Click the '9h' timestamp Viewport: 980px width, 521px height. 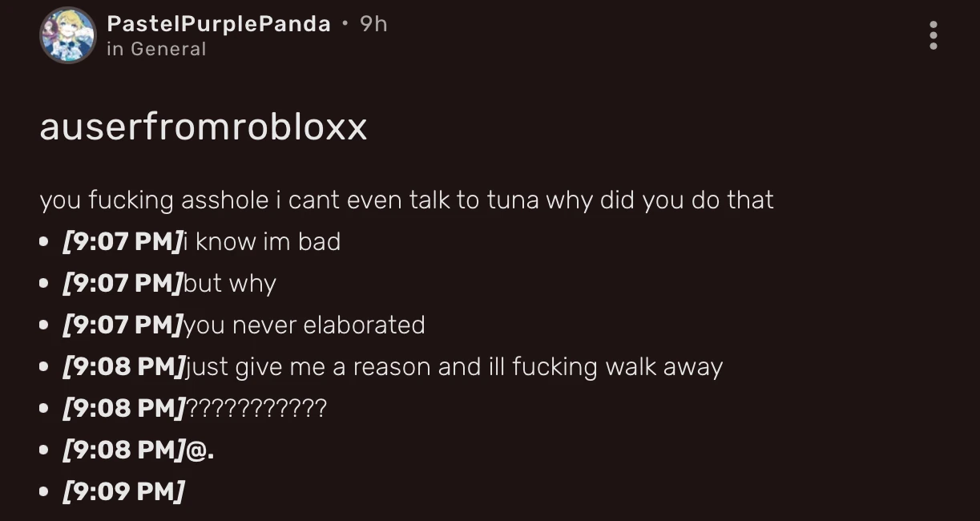pos(374,23)
